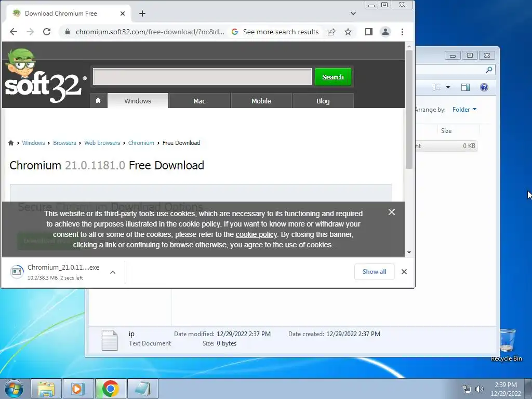Open a new tab with the plus button
The image size is (532, 399).
point(142,14)
